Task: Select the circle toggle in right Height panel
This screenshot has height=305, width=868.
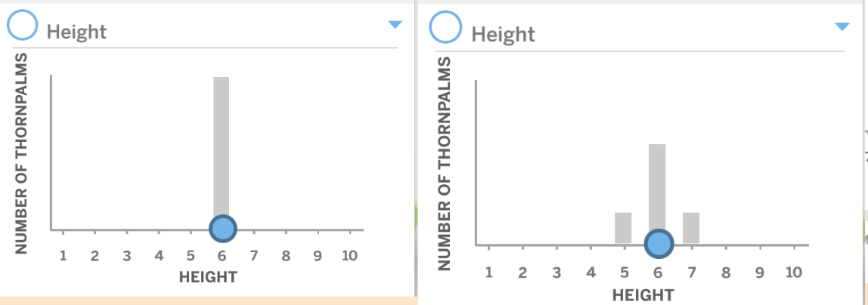Action: pyautogui.click(x=445, y=28)
